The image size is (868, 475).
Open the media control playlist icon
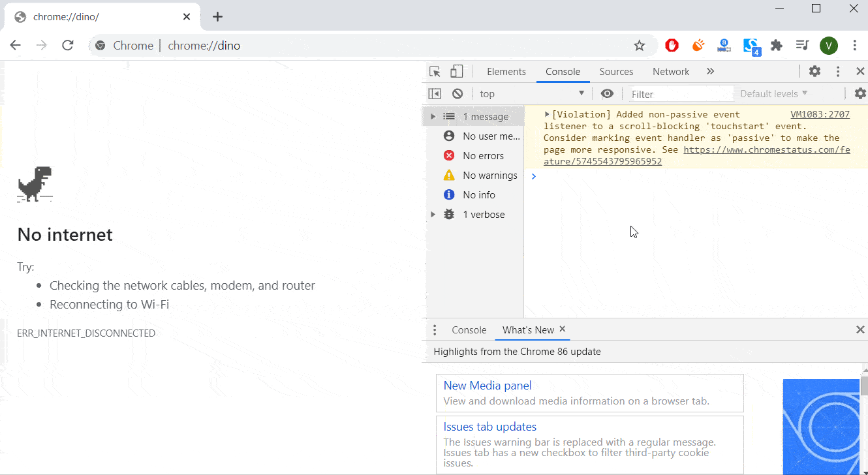(803, 45)
